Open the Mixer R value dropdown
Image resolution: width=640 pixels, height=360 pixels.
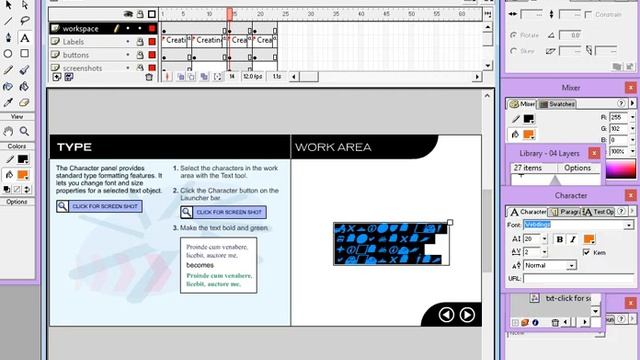tap(632, 117)
